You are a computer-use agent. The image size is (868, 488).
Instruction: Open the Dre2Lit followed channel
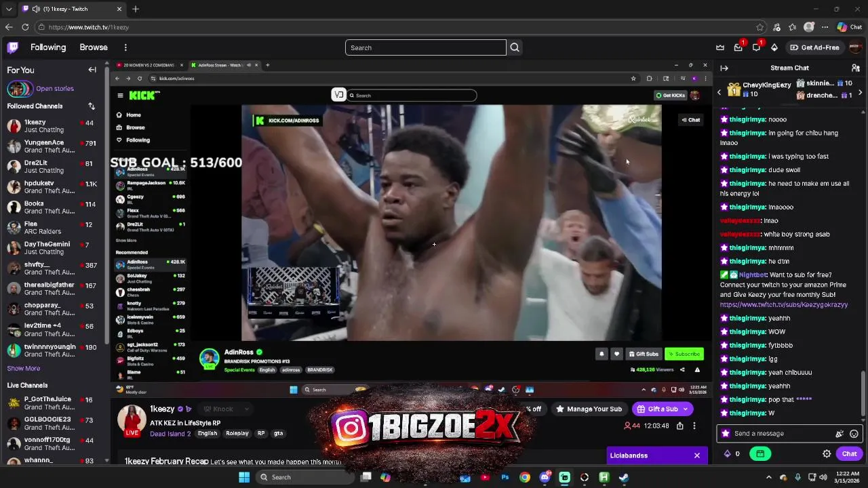coord(53,167)
